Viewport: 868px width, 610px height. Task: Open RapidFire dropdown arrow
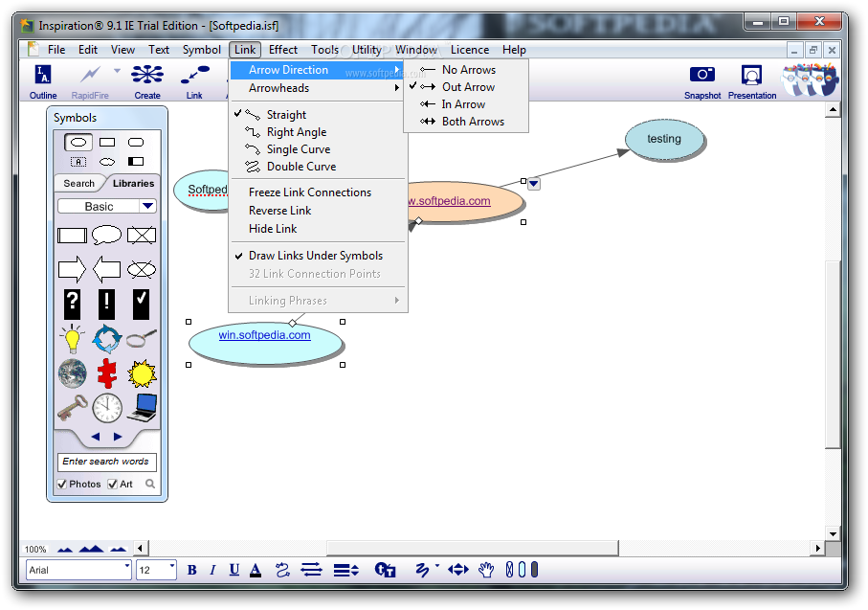[117, 70]
